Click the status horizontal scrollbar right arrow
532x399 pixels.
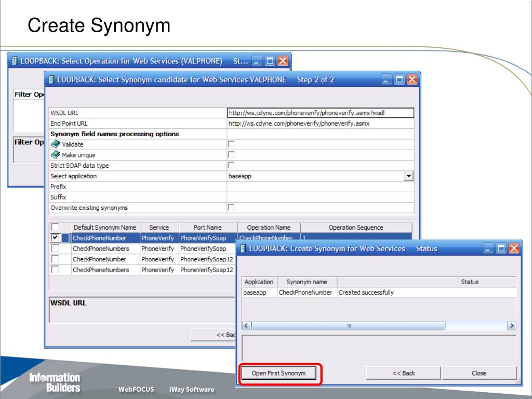[511, 326]
